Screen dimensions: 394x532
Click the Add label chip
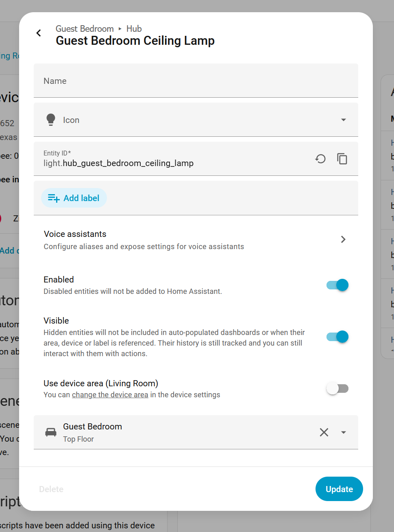[x=74, y=198]
